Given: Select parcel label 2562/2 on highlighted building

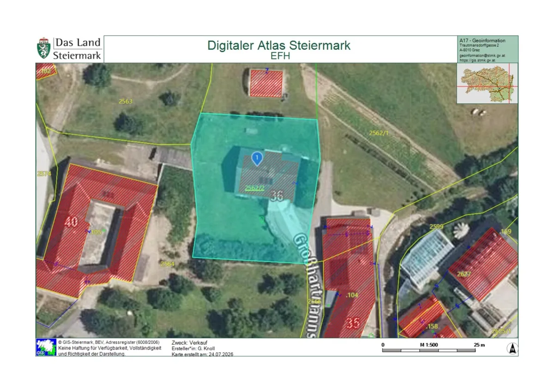Looking at the screenshot, I should pyautogui.click(x=254, y=188).
